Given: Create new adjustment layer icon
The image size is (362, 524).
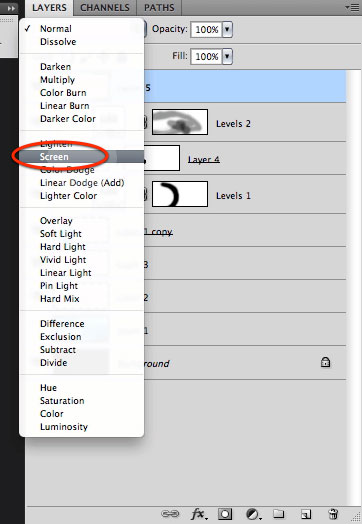Looking at the screenshot, I should point(253,514).
